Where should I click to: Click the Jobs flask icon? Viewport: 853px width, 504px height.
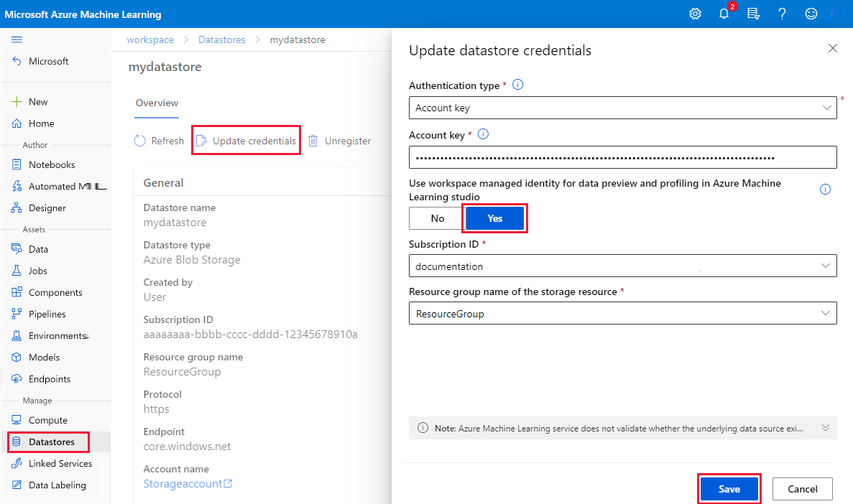pyautogui.click(x=17, y=271)
